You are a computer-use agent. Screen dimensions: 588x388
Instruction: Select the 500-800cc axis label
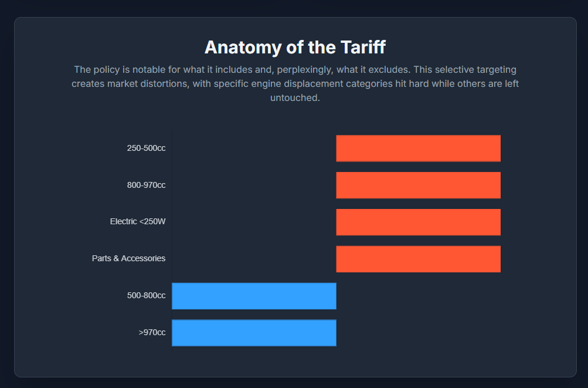pos(146,295)
